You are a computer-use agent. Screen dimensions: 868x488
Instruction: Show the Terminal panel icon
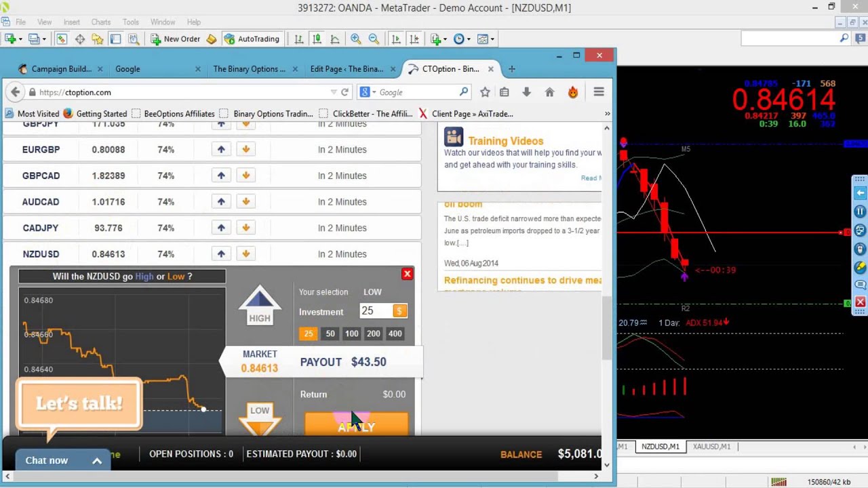115,39
